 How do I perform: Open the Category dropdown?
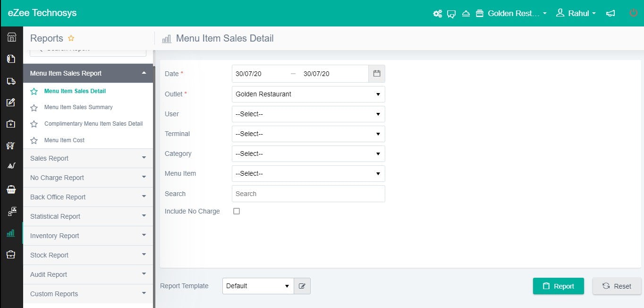pyautogui.click(x=308, y=154)
